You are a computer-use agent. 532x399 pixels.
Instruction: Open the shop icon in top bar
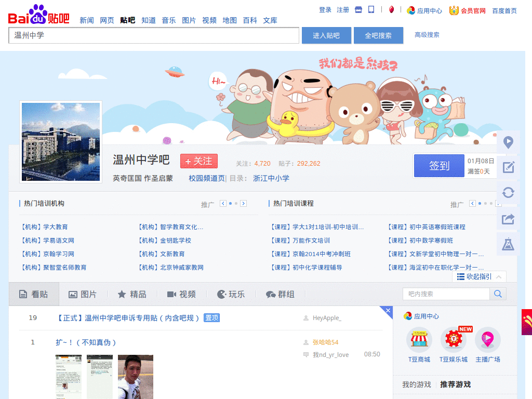pyautogui.click(x=358, y=10)
